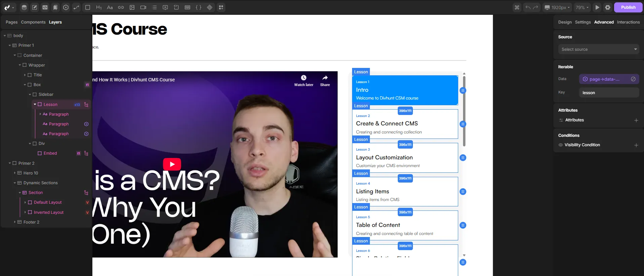Play the YouTube video in the canvas
The height and width of the screenshot is (276, 644).
click(x=172, y=164)
